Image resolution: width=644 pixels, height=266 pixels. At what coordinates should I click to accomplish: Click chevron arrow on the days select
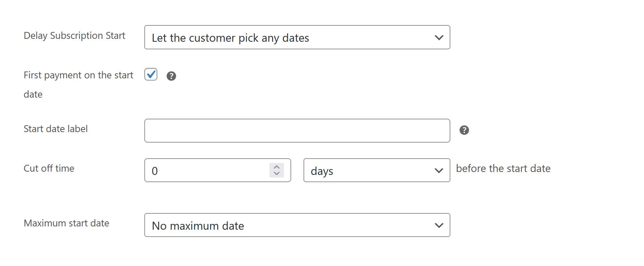439,171
